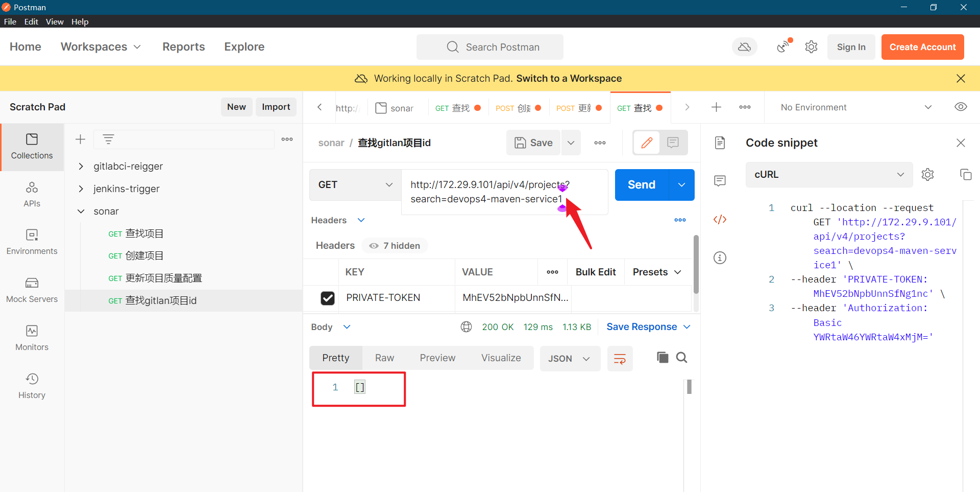Open code snippet settings gear
The image size is (980, 492).
point(927,175)
